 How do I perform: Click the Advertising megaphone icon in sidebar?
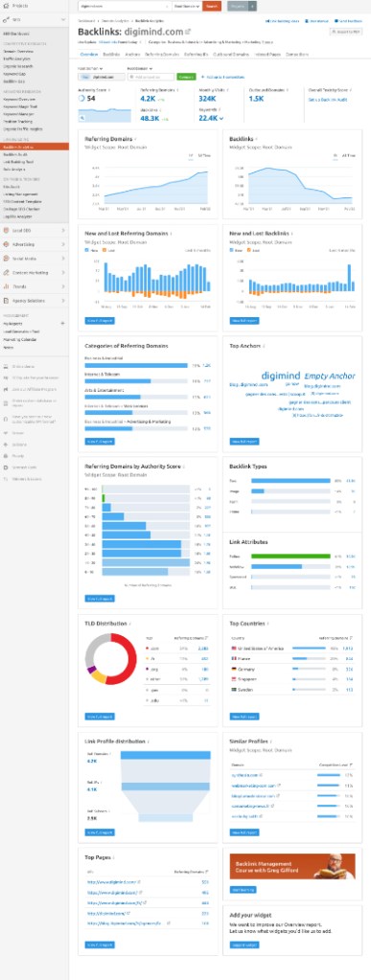[6, 244]
